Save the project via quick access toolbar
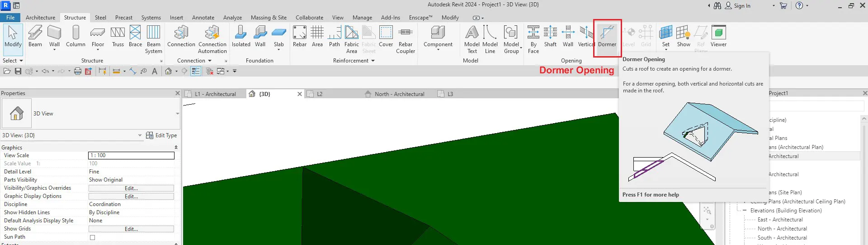The width and height of the screenshot is (868, 245). 18,71
